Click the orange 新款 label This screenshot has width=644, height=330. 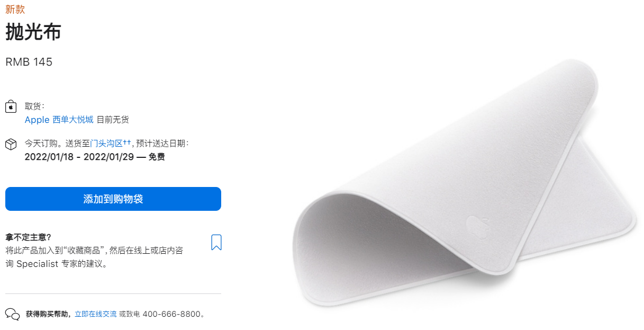tap(15, 10)
